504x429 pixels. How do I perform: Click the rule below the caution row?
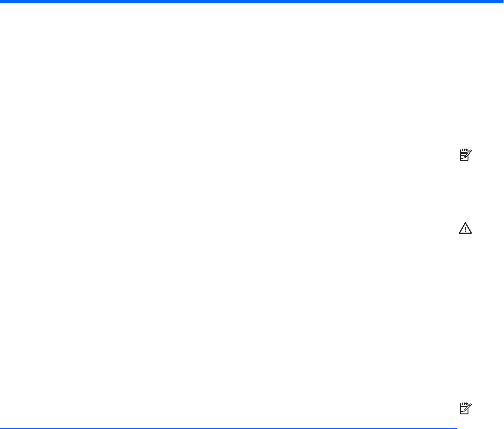click(229, 237)
